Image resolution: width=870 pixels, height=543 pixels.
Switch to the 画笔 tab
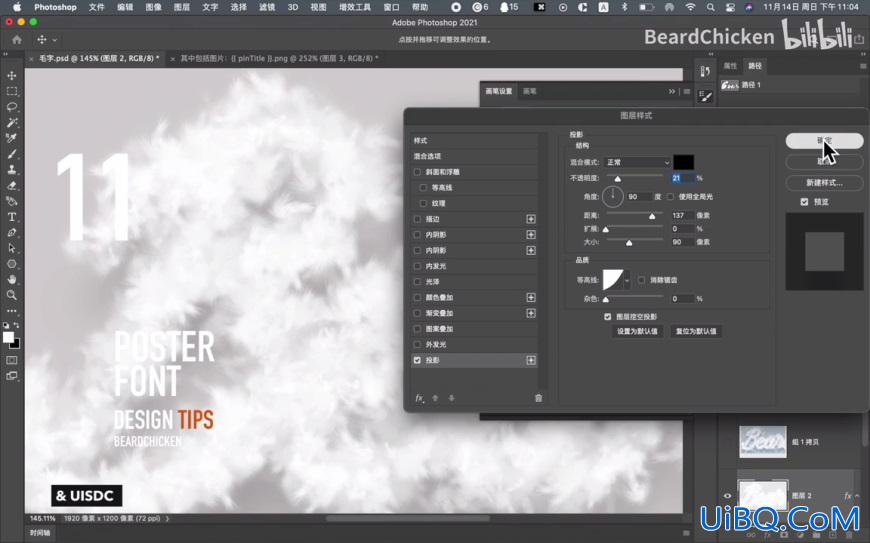click(x=530, y=92)
